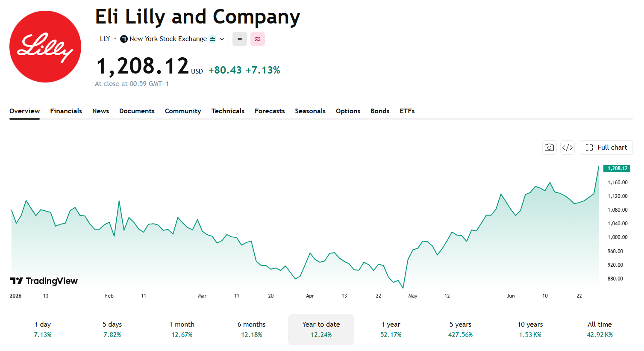644x351 pixels.
Task: Switch to the Financials tab
Action: 66,111
